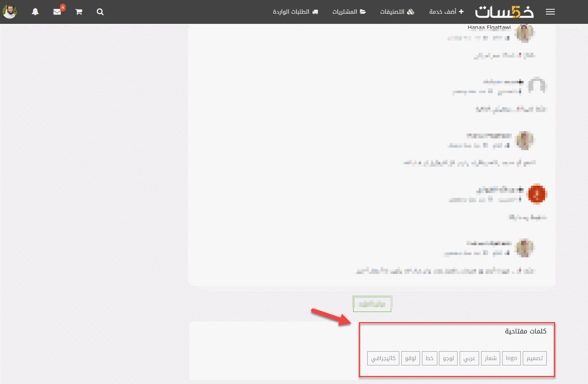Click Hanaa Elqattawi's avatar picture

pyautogui.click(x=524, y=33)
